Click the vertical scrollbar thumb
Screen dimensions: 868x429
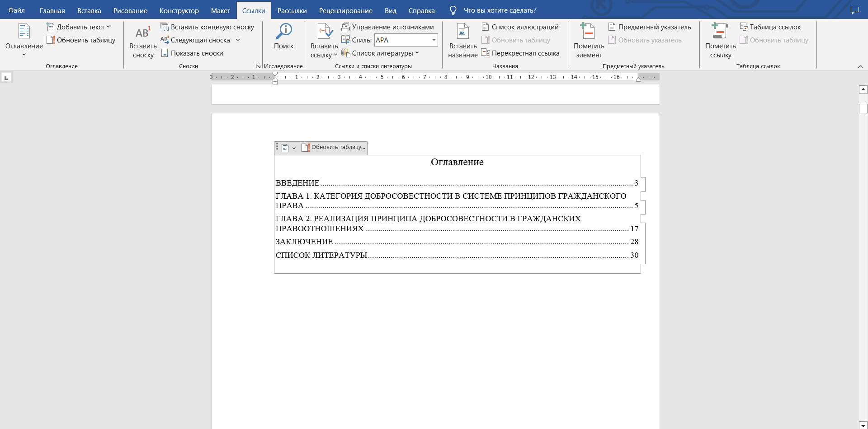863,108
